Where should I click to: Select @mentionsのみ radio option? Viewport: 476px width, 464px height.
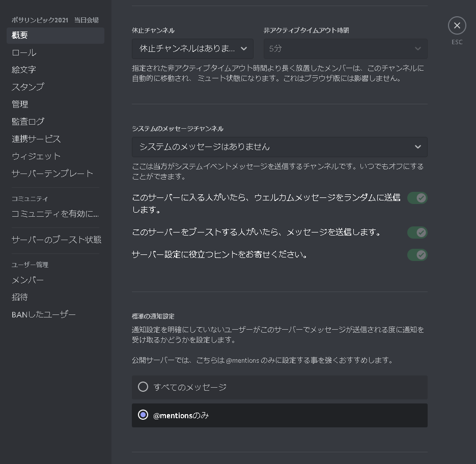tap(279, 416)
